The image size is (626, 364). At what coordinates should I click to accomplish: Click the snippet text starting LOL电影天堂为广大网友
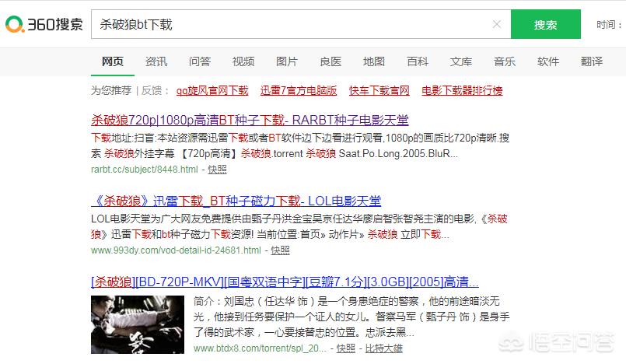[299, 226]
